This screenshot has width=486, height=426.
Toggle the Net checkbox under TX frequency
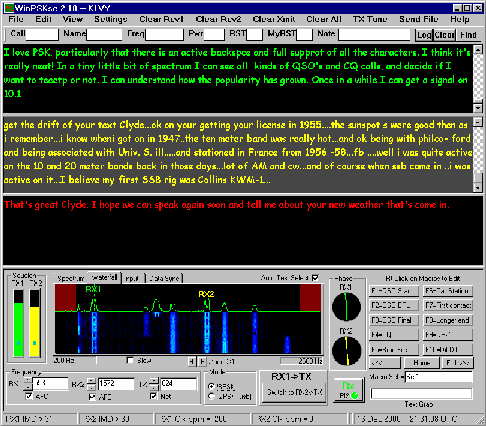click(x=153, y=396)
